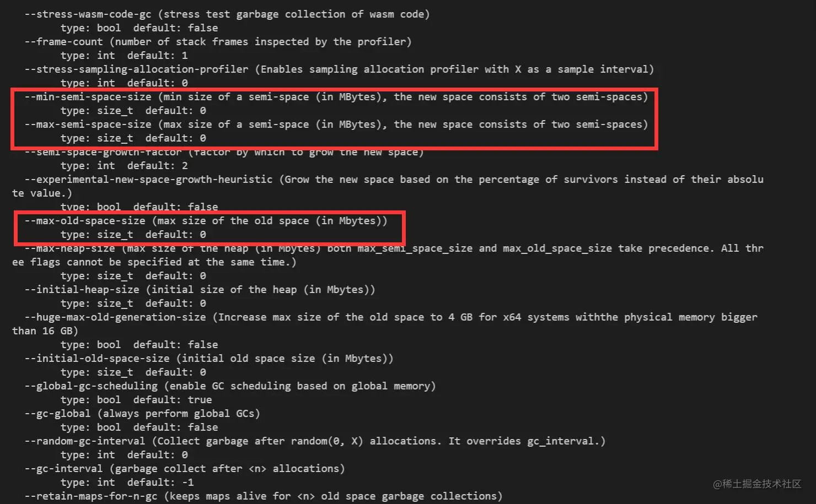The width and height of the screenshot is (816, 504).
Task: Click the --stress-wasm-code-gc flag text
Action: pyautogui.click(x=88, y=14)
